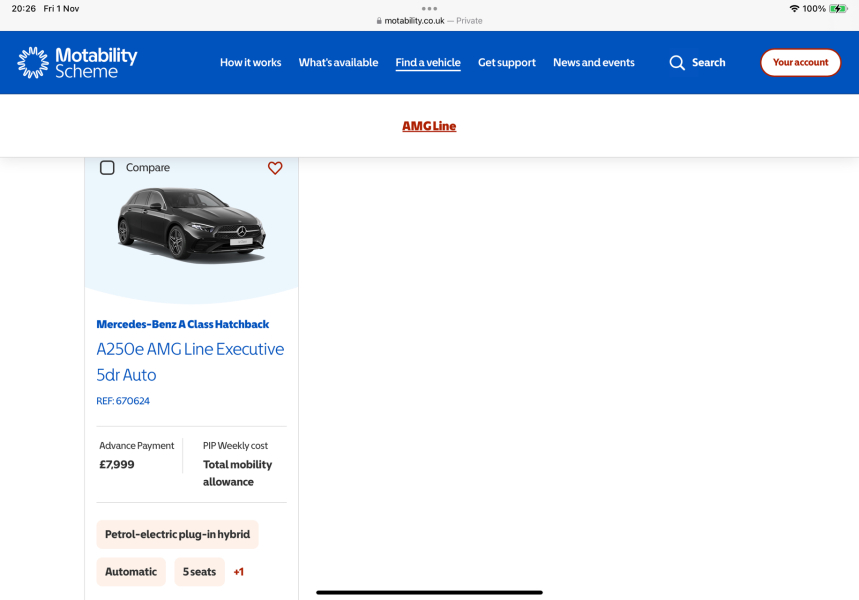859x600 pixels.
Task: Tick the Compare checkbox
Action: tap(107, 168)
